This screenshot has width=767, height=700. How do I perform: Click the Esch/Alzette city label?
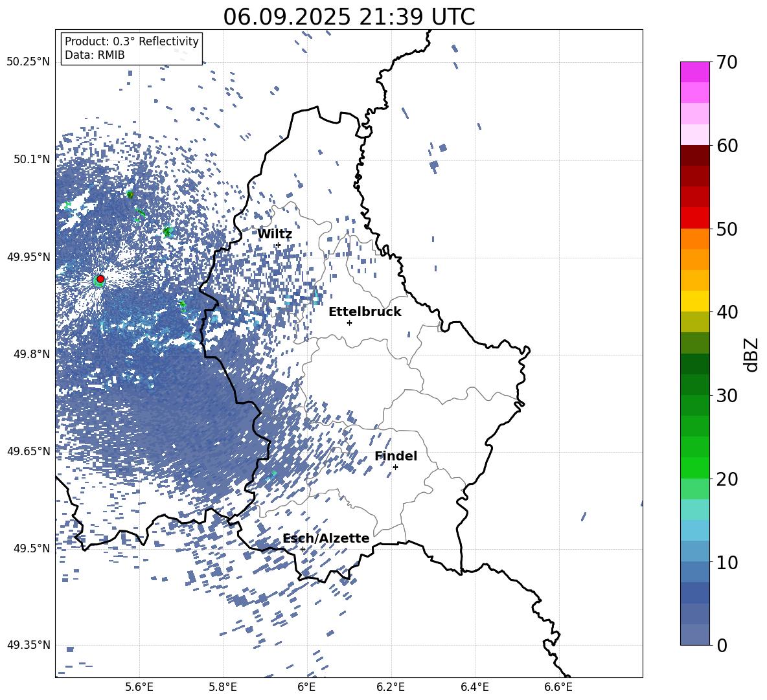point(326,538)
